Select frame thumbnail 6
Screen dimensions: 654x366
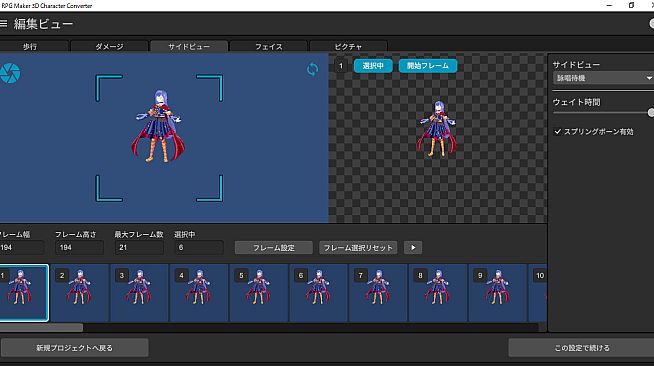click(318, 293)
